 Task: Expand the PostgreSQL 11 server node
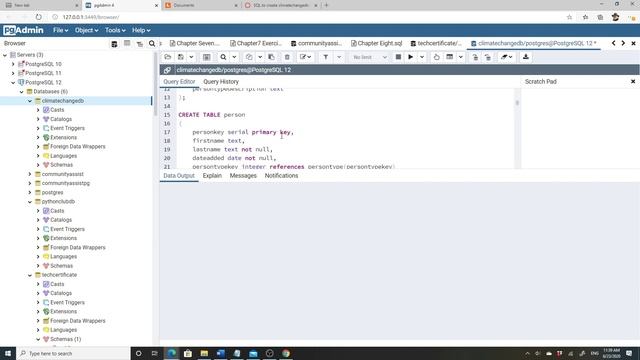(13, 73)
